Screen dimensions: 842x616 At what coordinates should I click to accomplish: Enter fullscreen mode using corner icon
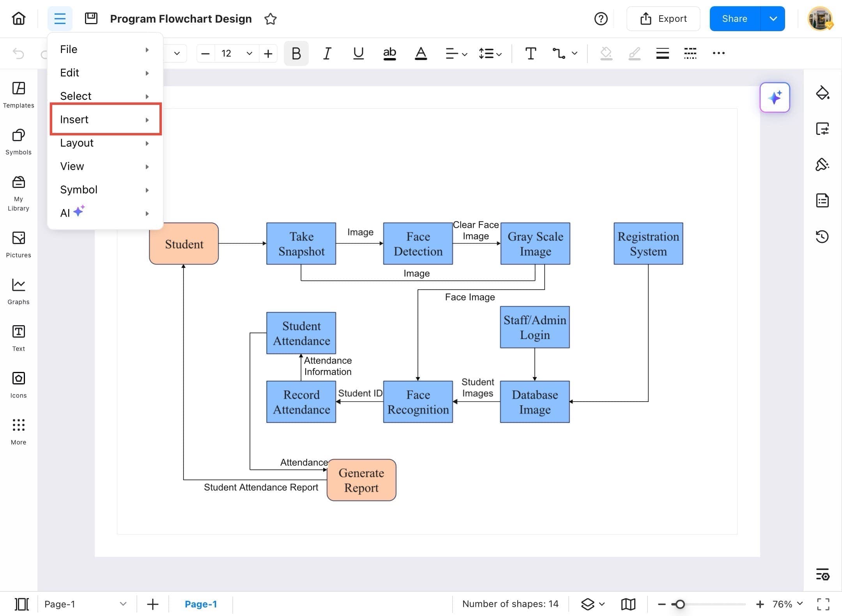[x=823, y=604]
